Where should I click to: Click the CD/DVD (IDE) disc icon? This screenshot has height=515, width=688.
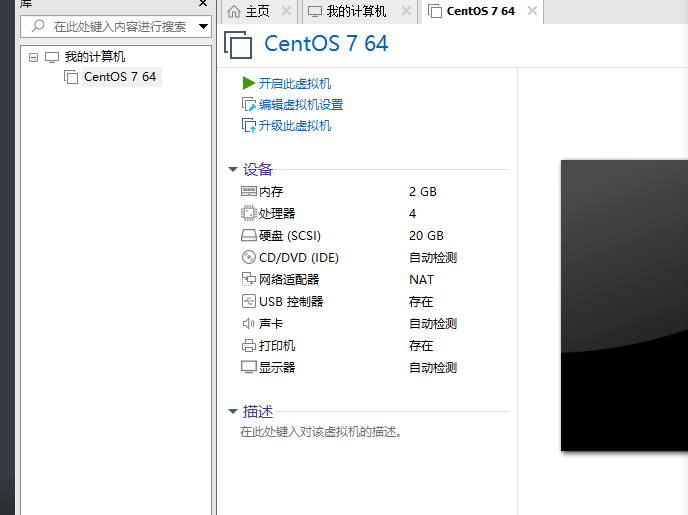pos(249,257)
